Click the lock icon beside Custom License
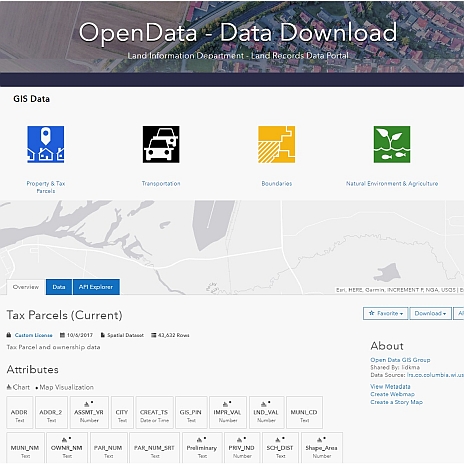The width and height of the screenshot is (464, 464). point(9,335)
